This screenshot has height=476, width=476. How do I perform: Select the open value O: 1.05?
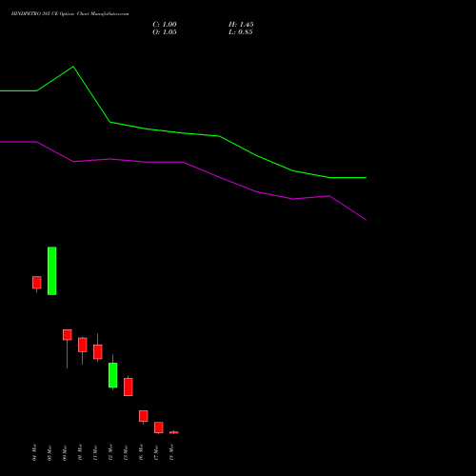tap(165, 32)
